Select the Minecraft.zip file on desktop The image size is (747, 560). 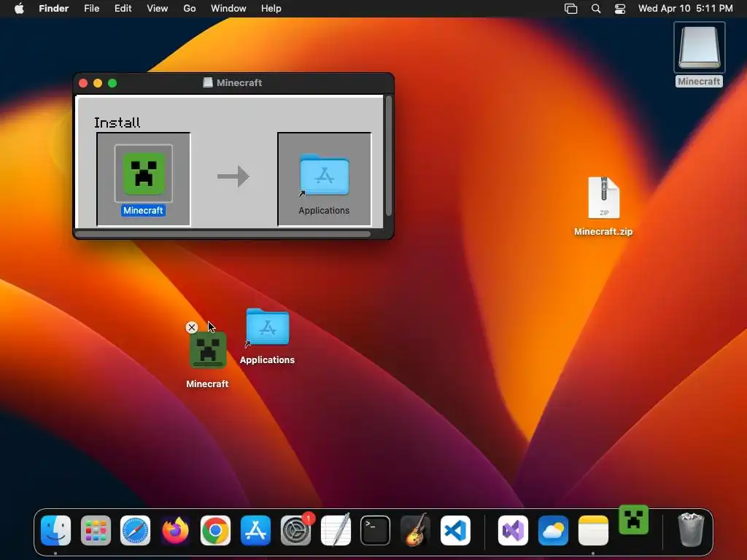coord(603,198)
